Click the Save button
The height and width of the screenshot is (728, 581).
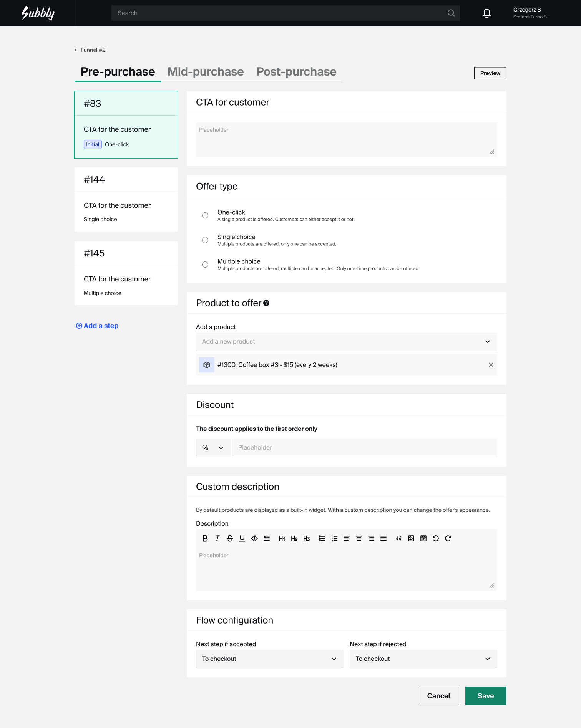(486, 696)
